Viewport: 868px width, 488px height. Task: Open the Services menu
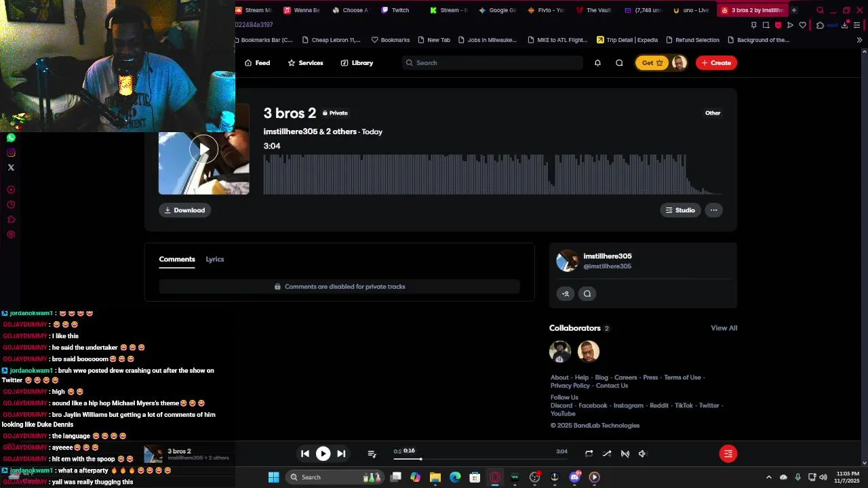[305, 63]
